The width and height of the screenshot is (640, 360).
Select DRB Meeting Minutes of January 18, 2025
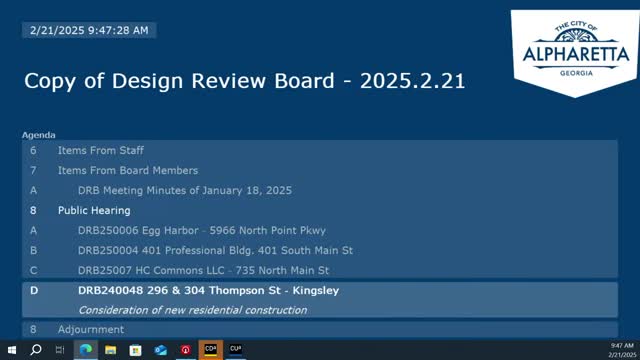pos(320,190)
